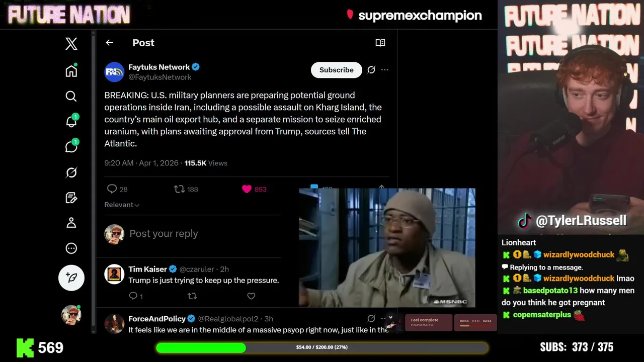Expand the Relevant sort dropdown
This screenshot has width=644, height=362.
pyautogui.click(x=122, y=205)
